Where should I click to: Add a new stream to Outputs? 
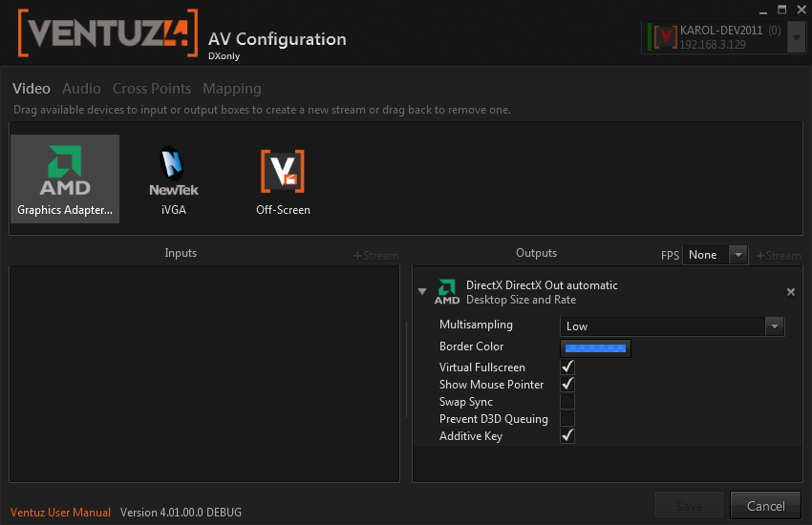click(779, 255)
